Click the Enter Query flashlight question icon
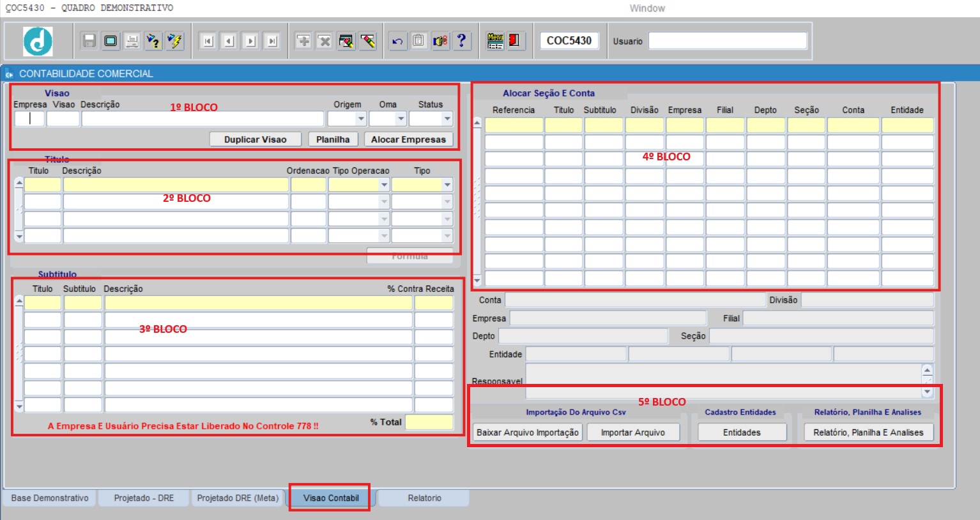 click(x=153, y=41)
